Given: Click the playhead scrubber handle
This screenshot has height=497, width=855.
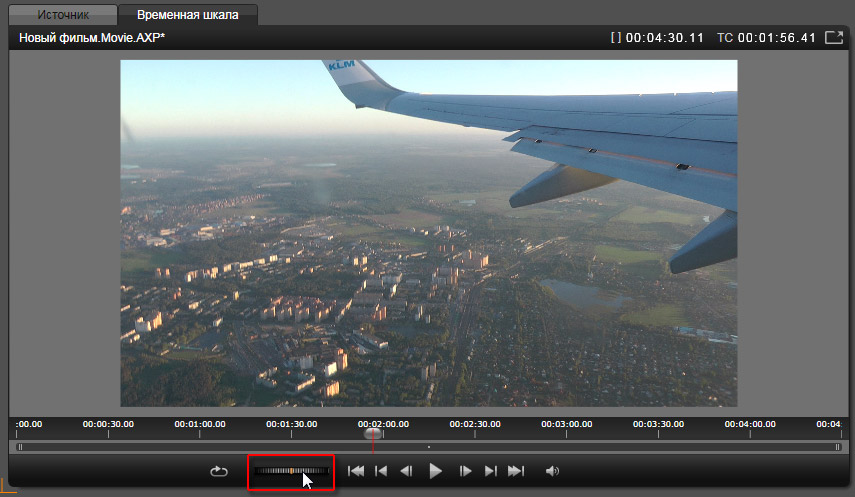Looking at the screenshot, I should click(x=373, y=434).
